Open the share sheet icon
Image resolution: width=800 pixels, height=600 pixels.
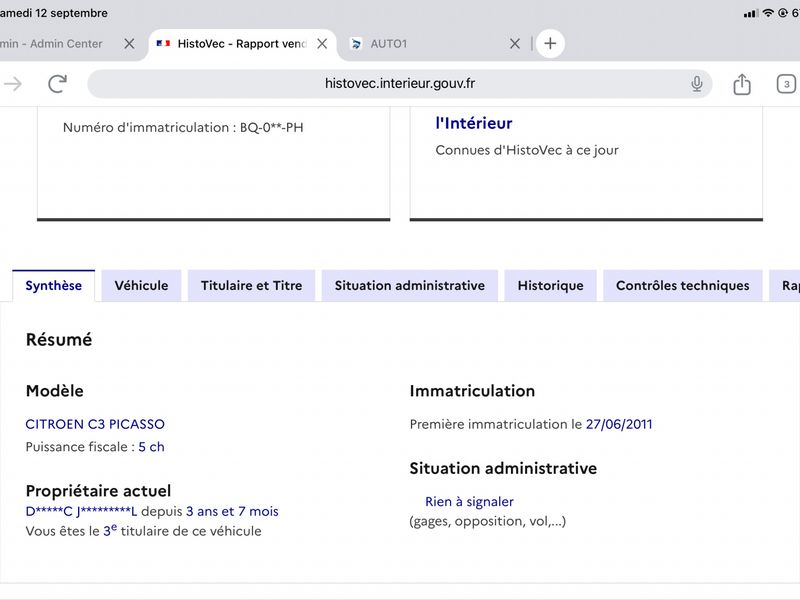coord(742,84)
